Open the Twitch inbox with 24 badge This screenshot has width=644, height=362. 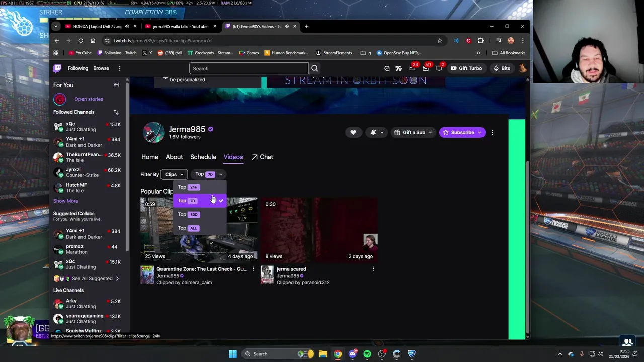413,68
